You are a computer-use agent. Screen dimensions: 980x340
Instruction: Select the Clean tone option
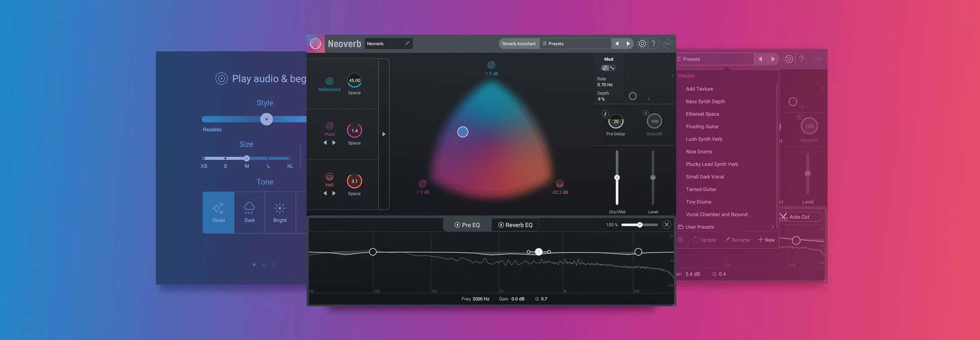coord(218,212)
